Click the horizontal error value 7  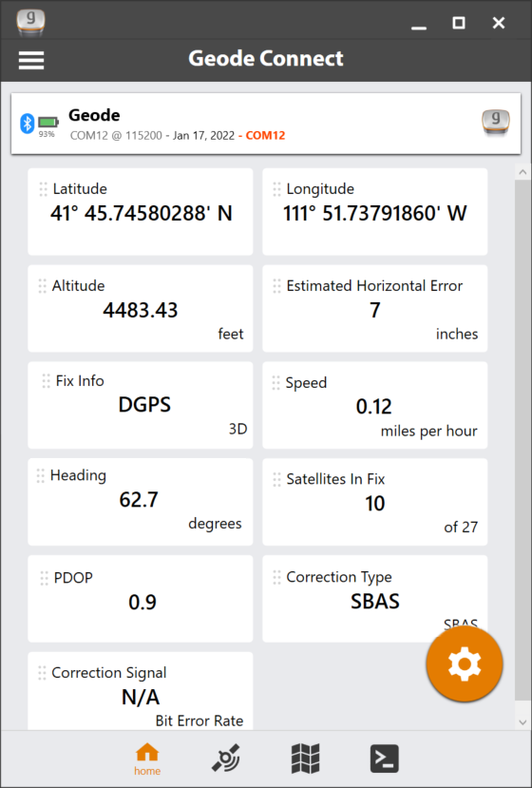click(x=374, y=310)
